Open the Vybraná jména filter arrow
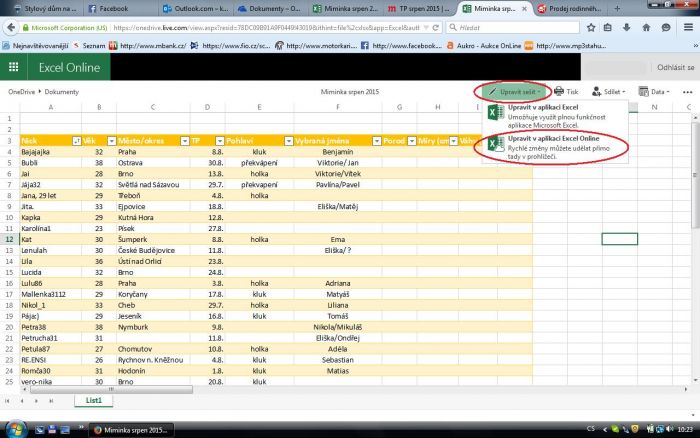This screenshot has height=438, width=700. tap(375, 141)
